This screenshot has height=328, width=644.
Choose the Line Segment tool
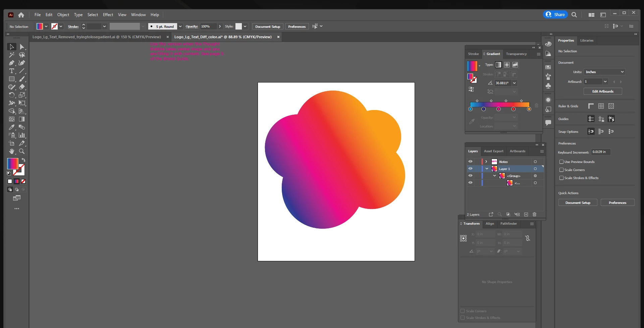click(x=22, y=71)
